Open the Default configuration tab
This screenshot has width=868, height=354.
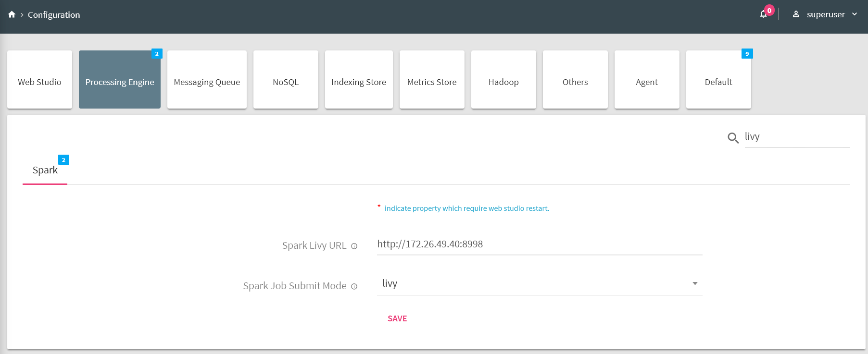click(x=718, y=79)
